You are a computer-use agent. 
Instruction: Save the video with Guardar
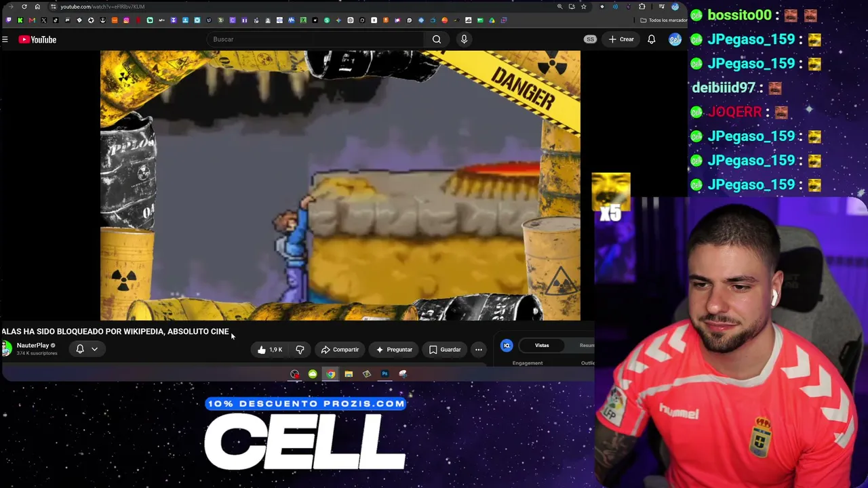[445, 350]
